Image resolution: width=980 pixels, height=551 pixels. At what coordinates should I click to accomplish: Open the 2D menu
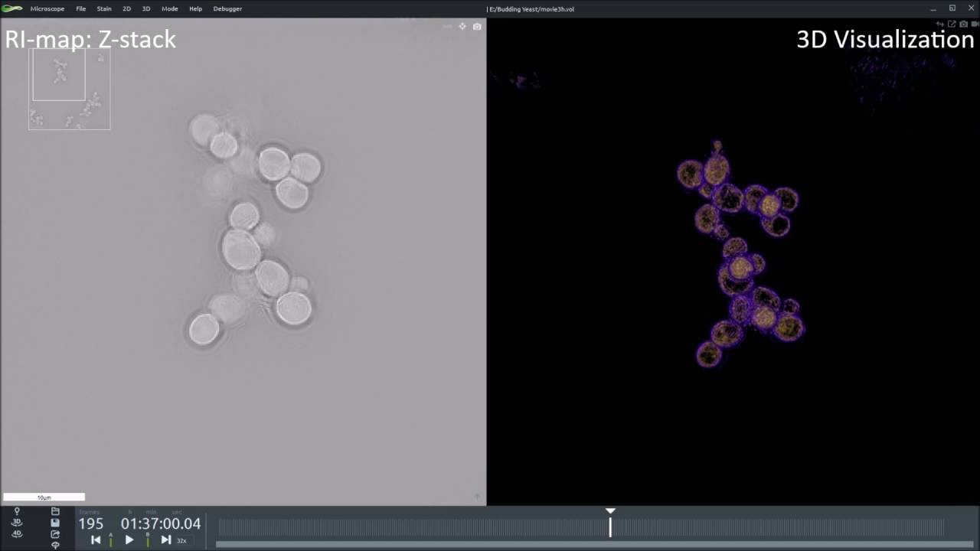pos(126,9)
